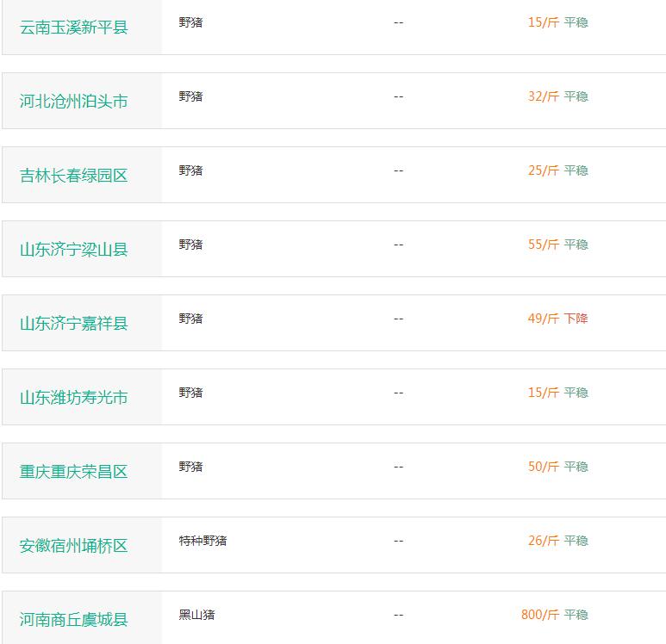Screen dimensions: 666x644
Task: Click the 15/斤 price in the 新平县 row
Action: click(544, 22)
